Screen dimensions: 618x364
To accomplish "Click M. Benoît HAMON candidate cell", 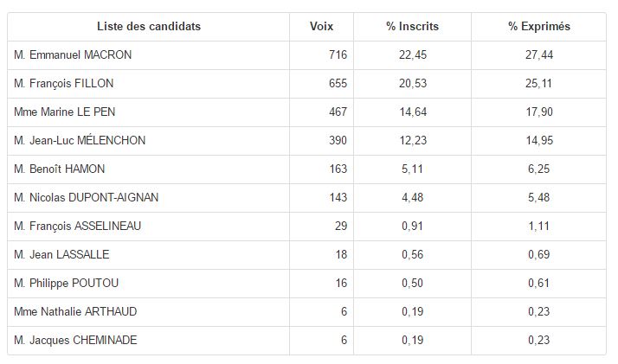I will pyautogui.click(x=59, y=169).
